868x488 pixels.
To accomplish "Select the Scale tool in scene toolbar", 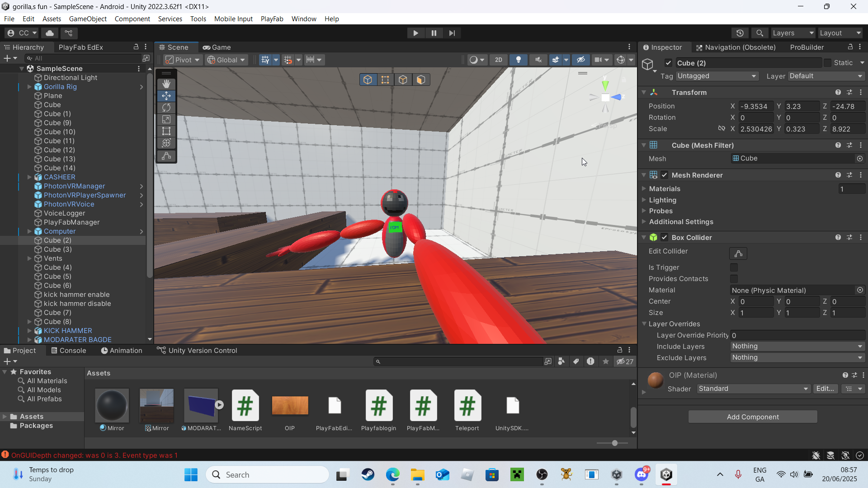I will (x=166, y=119).
